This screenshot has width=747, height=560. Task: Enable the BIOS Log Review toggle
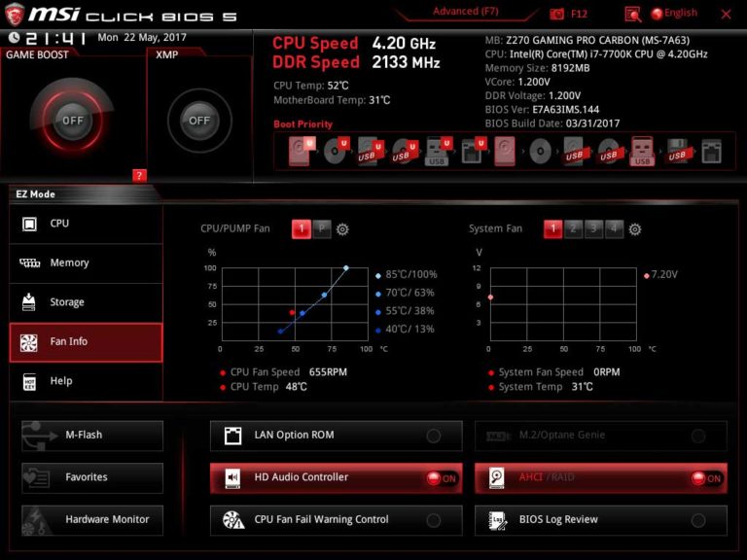[698, 520]
